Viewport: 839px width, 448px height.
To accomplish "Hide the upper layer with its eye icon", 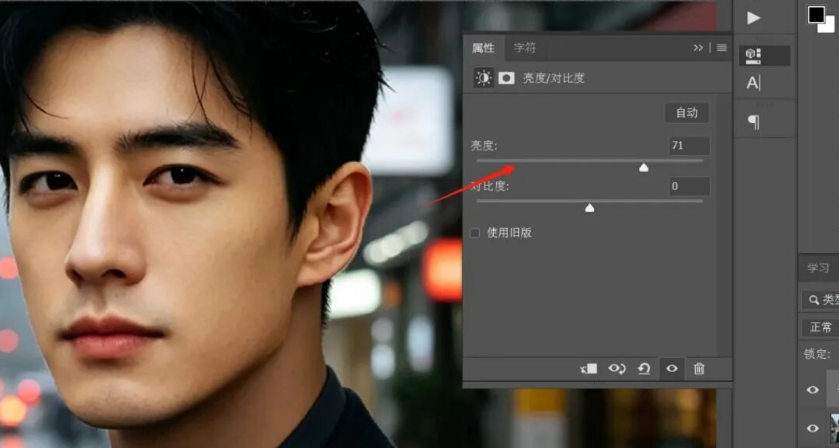I will coord(812,390).
